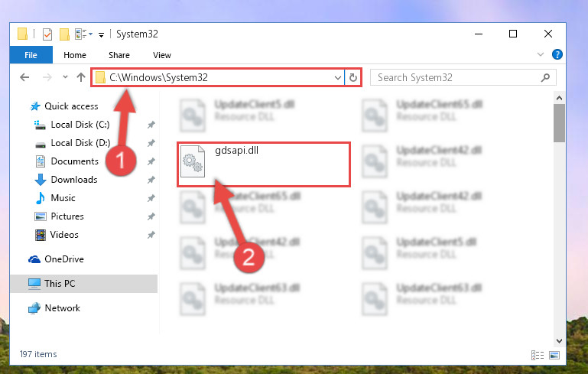Open the File menu
Viewport: 588px width, 374px height.
pos(31,55)
